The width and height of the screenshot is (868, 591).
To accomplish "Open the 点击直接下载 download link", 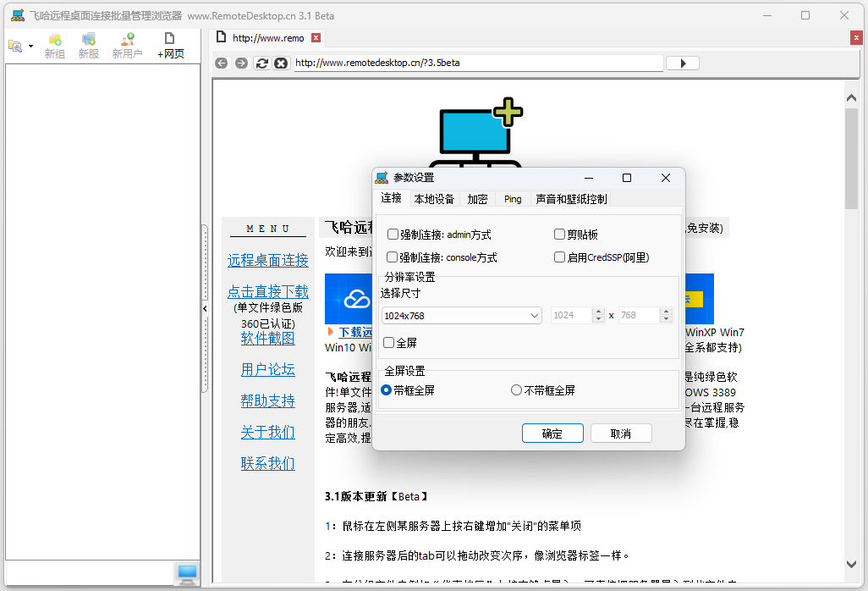I will pos(268,291).
